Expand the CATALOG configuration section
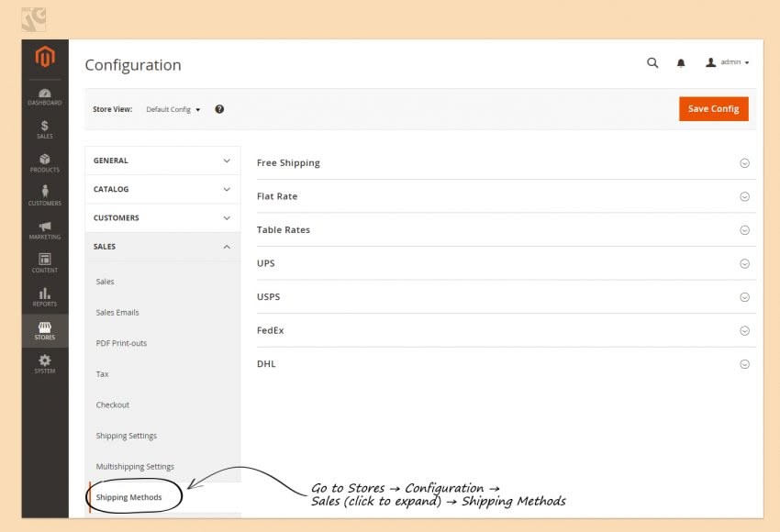 [162, 190]
